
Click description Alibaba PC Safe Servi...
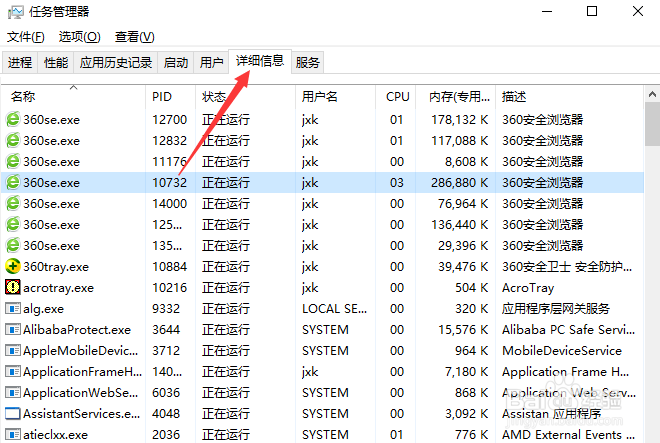(568, 330)
